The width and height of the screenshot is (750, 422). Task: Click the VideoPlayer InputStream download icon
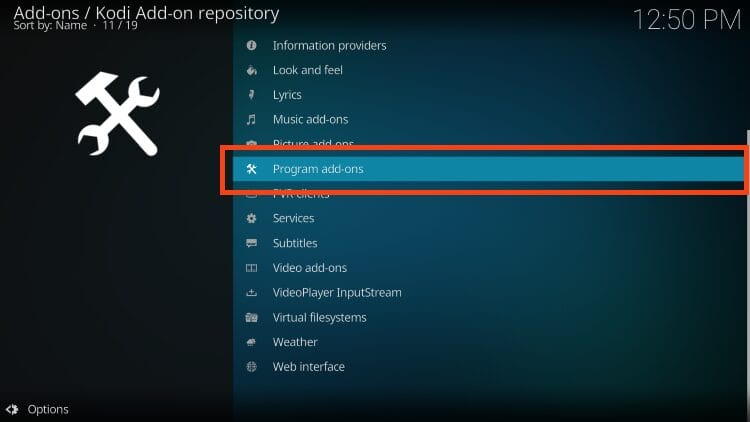[x=251, y=293]
